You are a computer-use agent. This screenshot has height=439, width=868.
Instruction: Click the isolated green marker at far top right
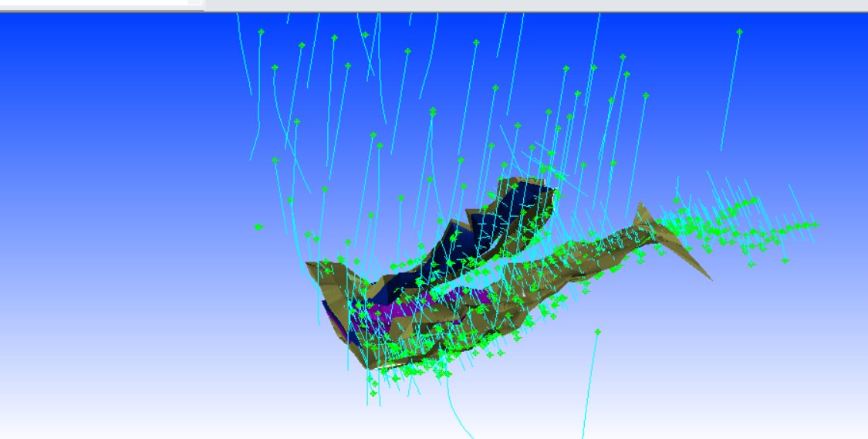pos(739,32)
